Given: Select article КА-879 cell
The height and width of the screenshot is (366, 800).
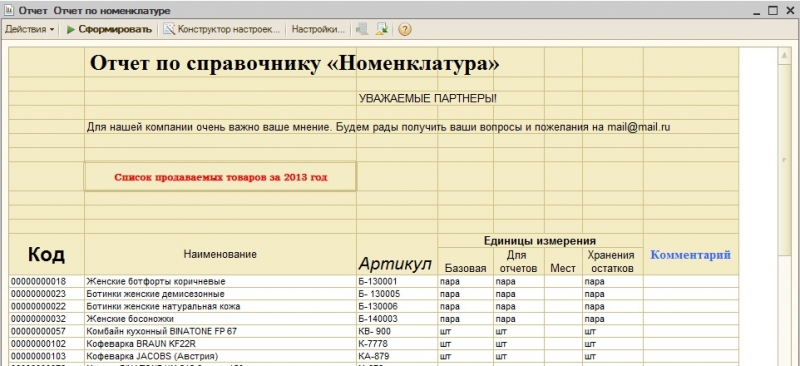Looking at the screenshot, I should pyautogui.click(x=397, y=356).
